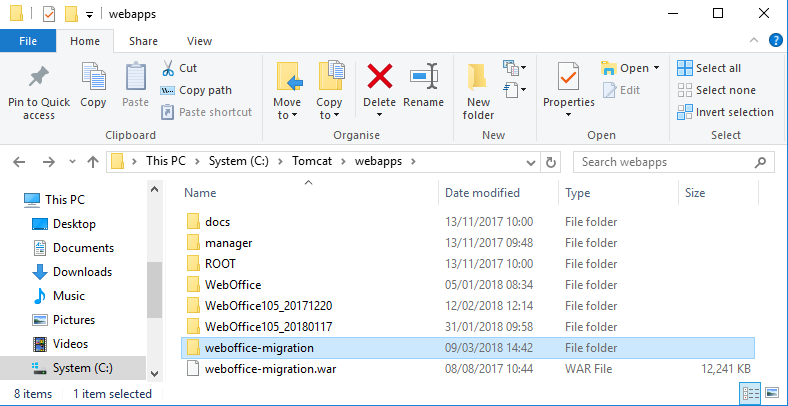
Task: Select the weboffice-migration.war file
Action: point(468,369)
